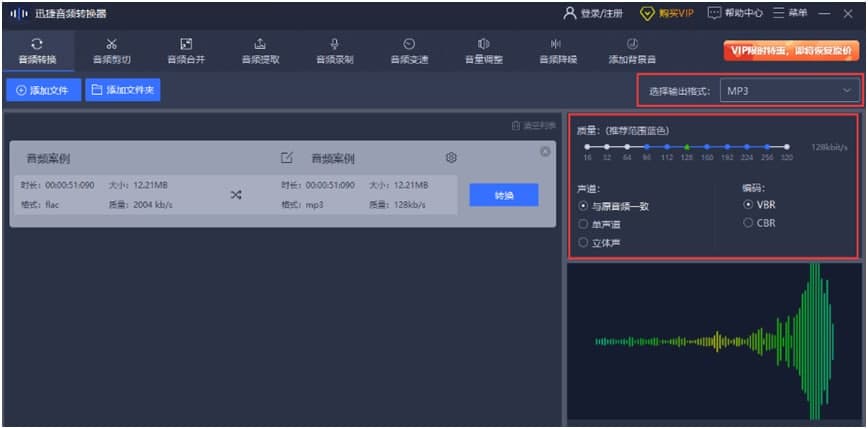Set quality slider to 112 kbit/s point
Screen dimensions: 868x429
667,147
